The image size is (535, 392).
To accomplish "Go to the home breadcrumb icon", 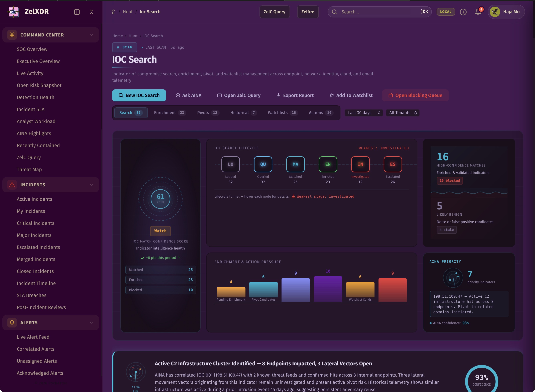I will [113, 12].
